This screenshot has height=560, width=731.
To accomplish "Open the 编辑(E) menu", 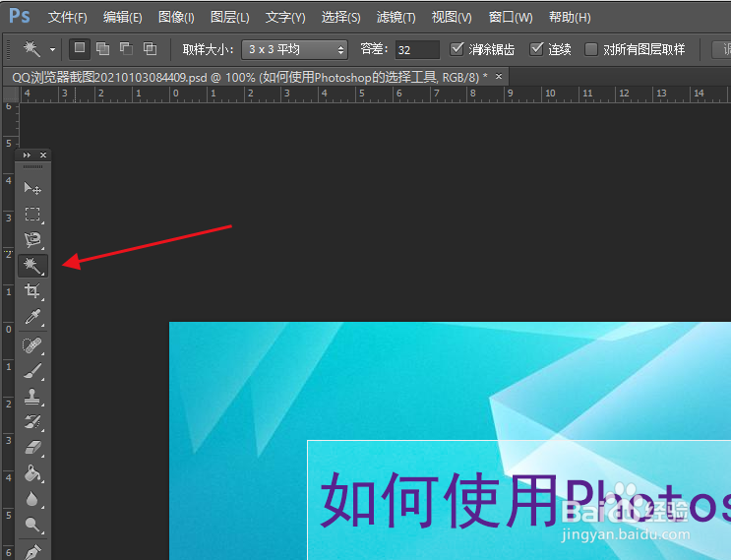I will coord(123,18).
